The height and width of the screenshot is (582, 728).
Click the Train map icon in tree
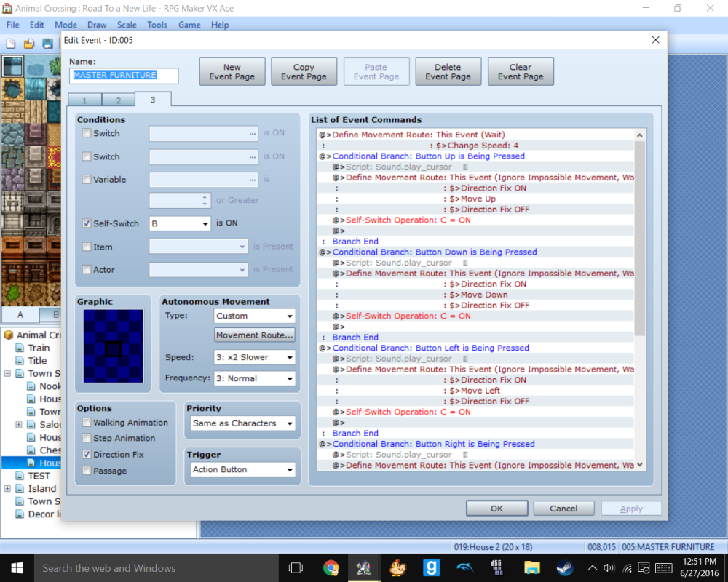coord(20,348)
